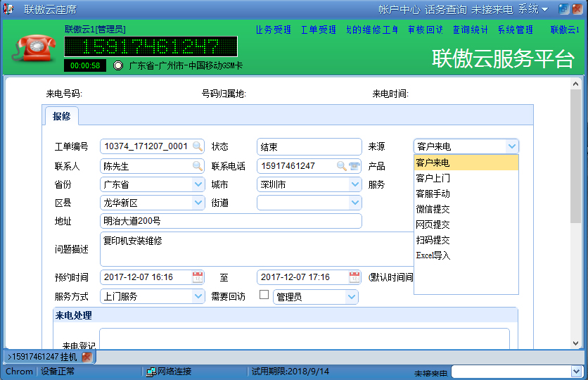Screen dimensions: 588x380
Task: Click magnifier icon in 联系电话 field
Action: point(342,166)
